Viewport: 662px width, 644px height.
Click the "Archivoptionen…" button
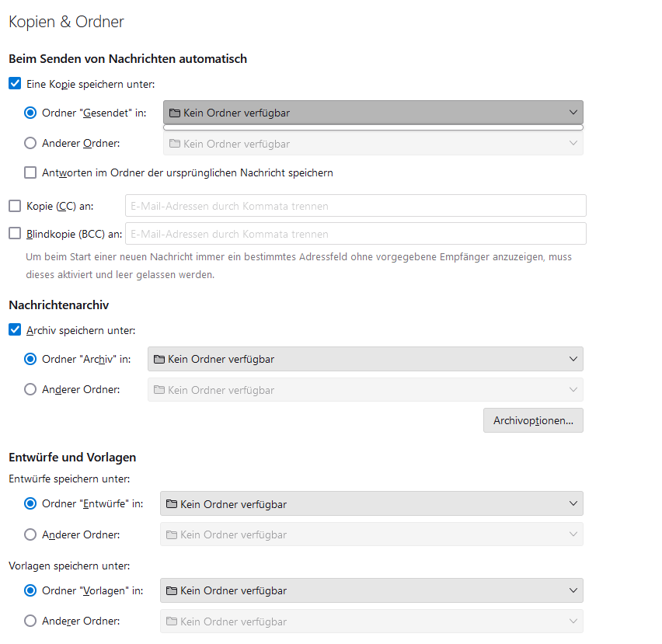533,420
